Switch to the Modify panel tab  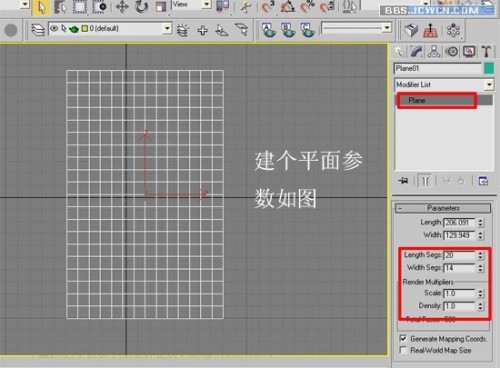[417, 52]
